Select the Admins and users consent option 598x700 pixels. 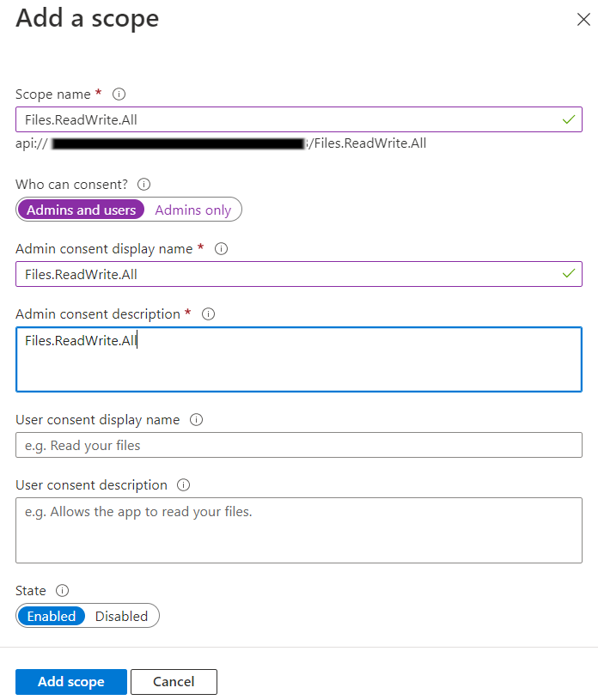click(x=81, y=209)
